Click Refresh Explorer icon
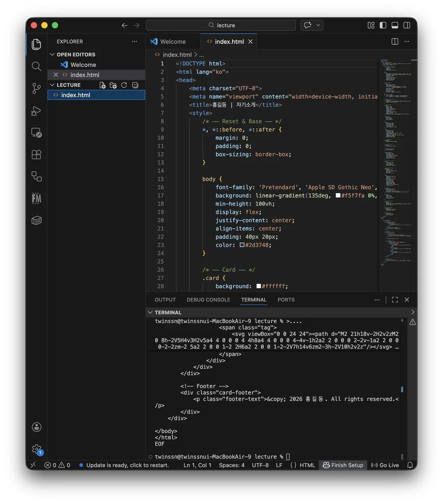The image size is (443, 504). point(124,85)
